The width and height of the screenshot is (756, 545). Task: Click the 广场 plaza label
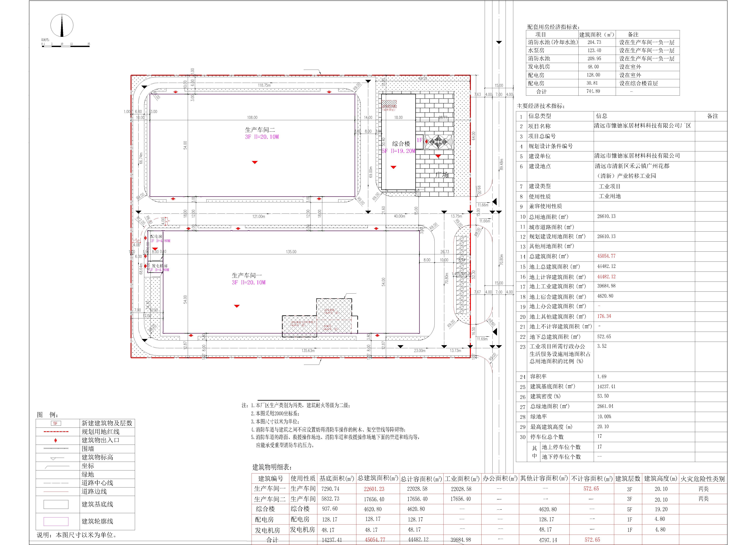click(x=442, y=175)
